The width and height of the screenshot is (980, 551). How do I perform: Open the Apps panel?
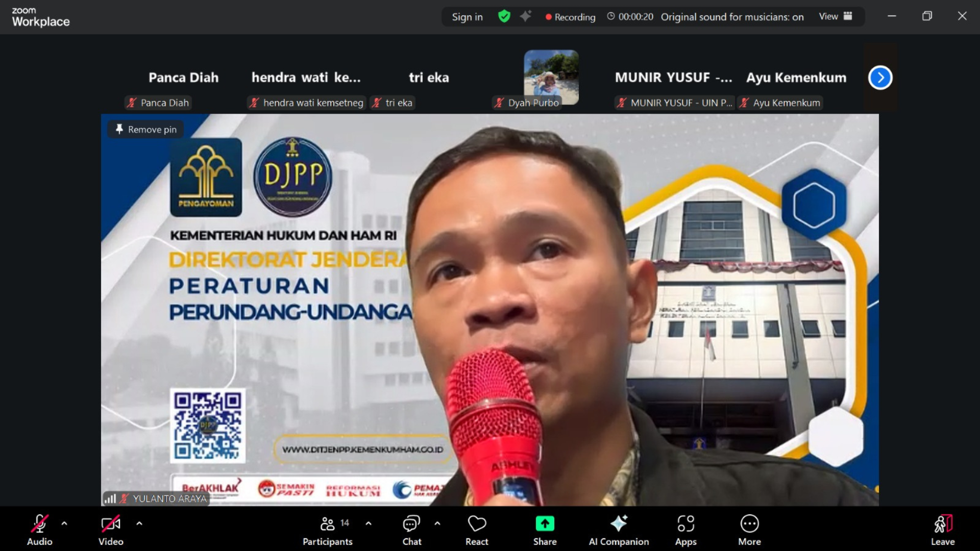coord(685,530)
